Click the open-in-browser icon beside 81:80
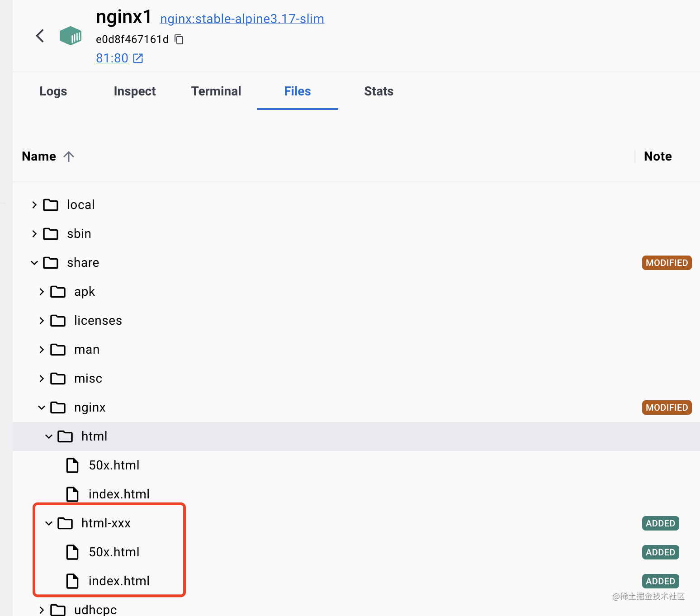The image size is (700, 616). [138, 58]
